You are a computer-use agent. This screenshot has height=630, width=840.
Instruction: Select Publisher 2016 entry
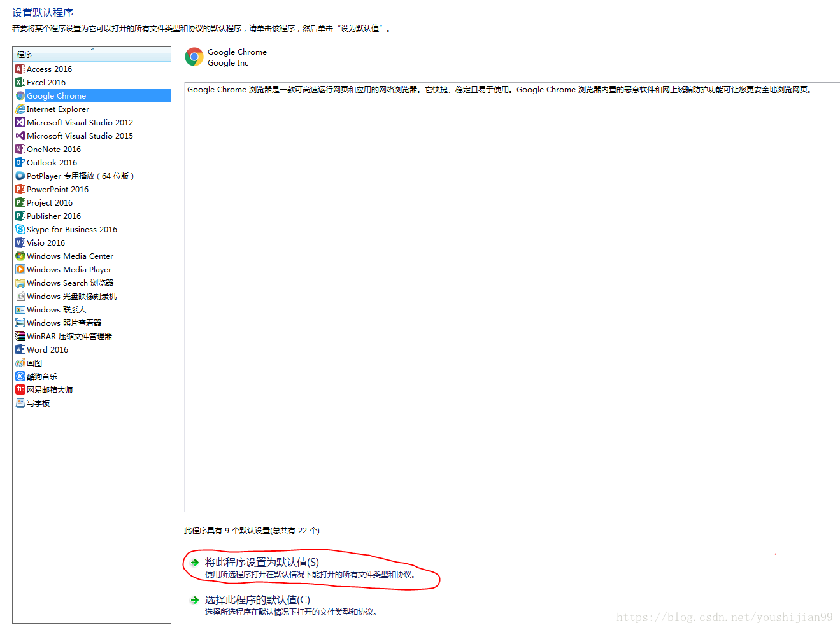click(53, 216)
